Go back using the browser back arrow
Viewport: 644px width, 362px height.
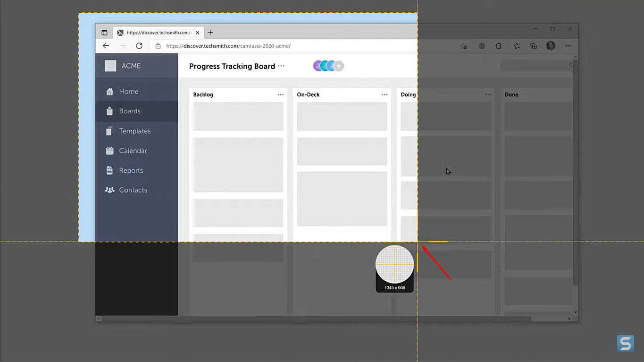coord(106,46)
